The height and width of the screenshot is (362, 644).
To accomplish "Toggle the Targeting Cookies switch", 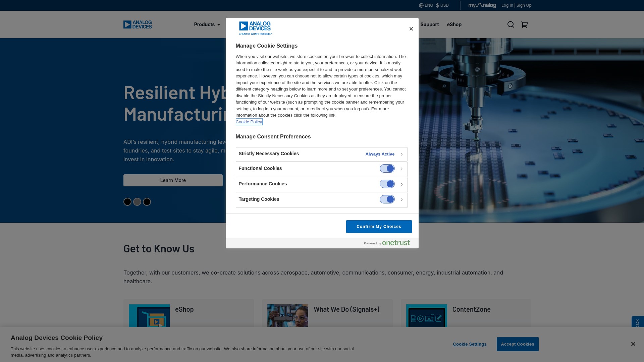I will click(x=387, y=199).
